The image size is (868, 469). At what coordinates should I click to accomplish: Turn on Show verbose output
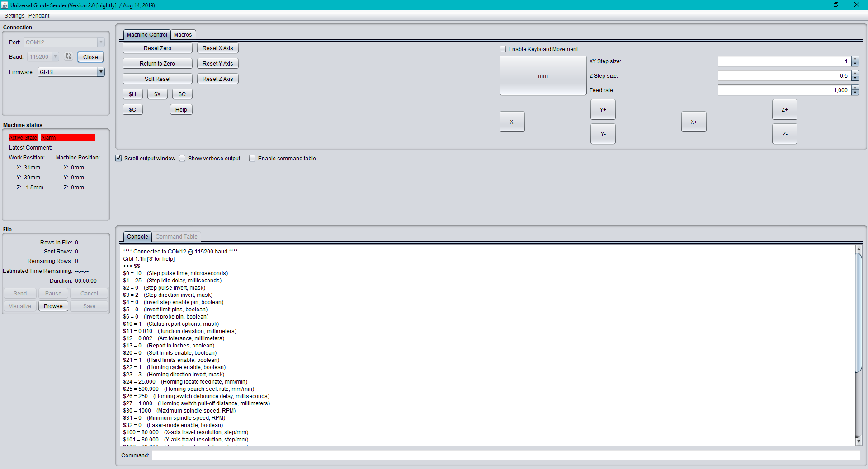pos(182,158)
